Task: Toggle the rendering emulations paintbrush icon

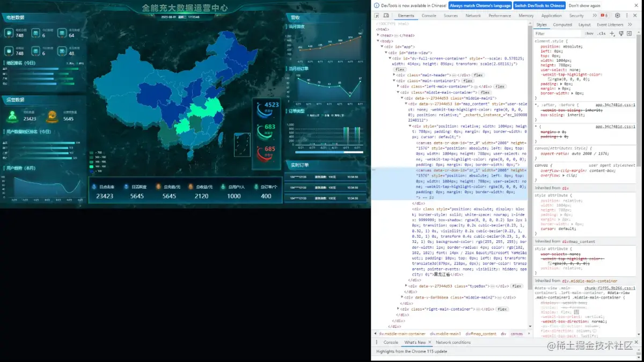Action: [x=621, y=33]
